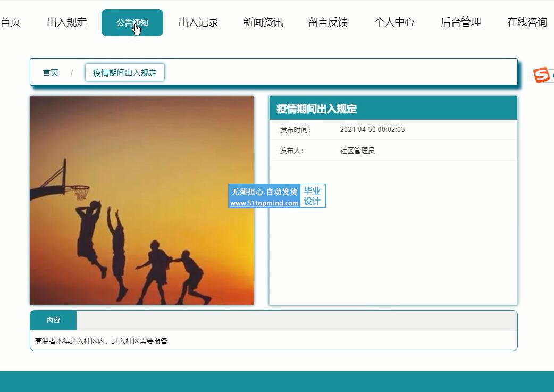The width and height of the screenshot is (554, 392).
Task: Click the publisher name 社区管理员
Action: pos(357,151)
